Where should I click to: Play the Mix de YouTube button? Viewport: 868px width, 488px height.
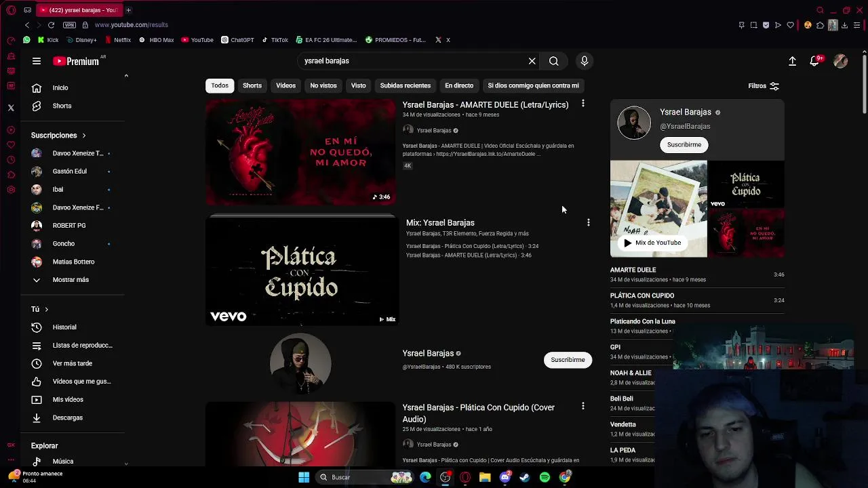652,243
